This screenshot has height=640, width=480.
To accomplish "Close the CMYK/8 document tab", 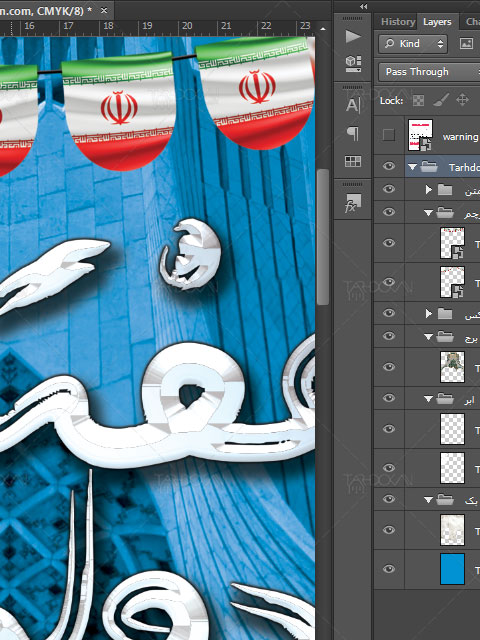I will 104,11.
